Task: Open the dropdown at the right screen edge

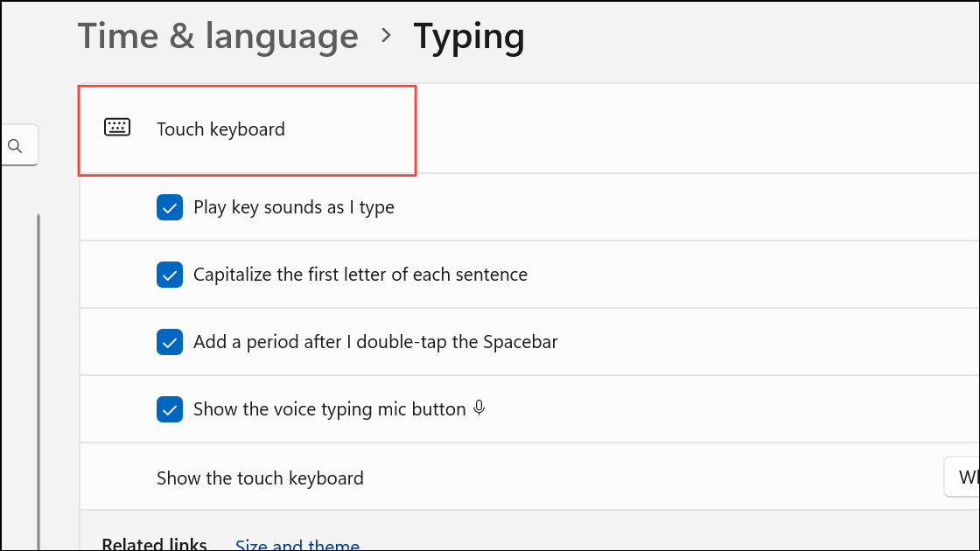Action: point(965,477)
